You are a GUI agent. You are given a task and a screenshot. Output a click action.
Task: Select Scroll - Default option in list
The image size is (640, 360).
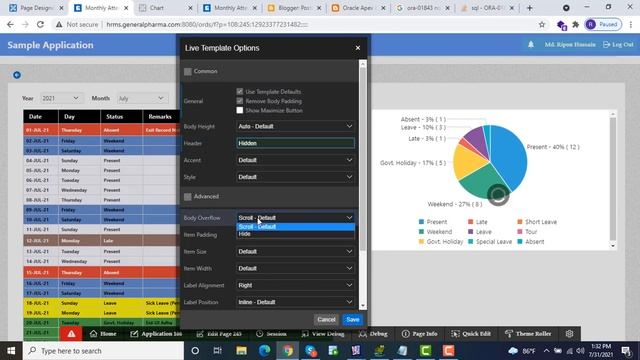[x=295, y=227]
